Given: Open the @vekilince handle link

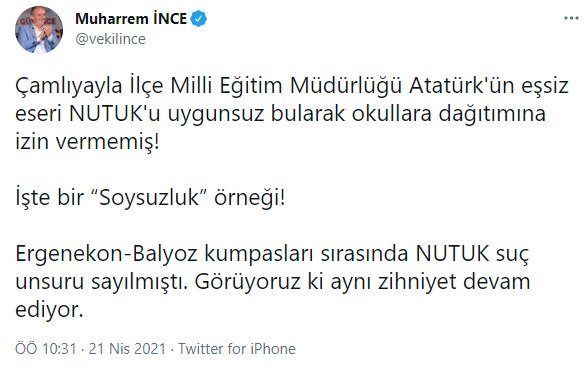Looking at the screenshot, I should point(110,39).
